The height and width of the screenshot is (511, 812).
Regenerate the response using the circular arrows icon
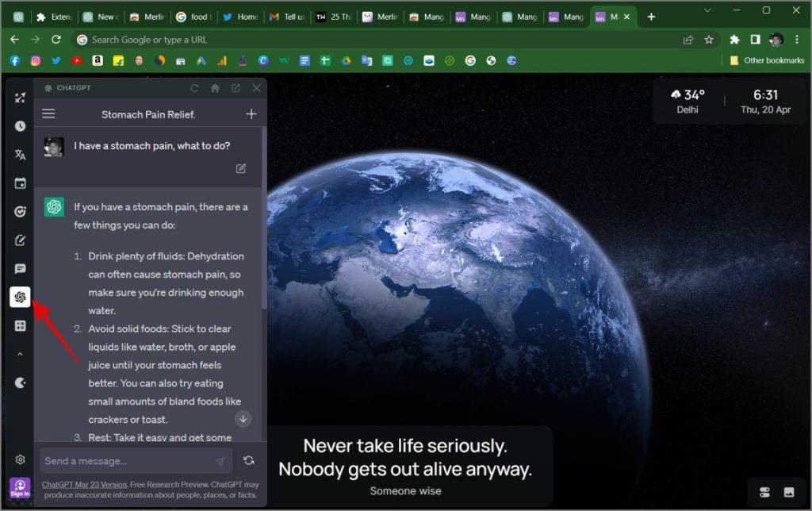coord(249,460)
